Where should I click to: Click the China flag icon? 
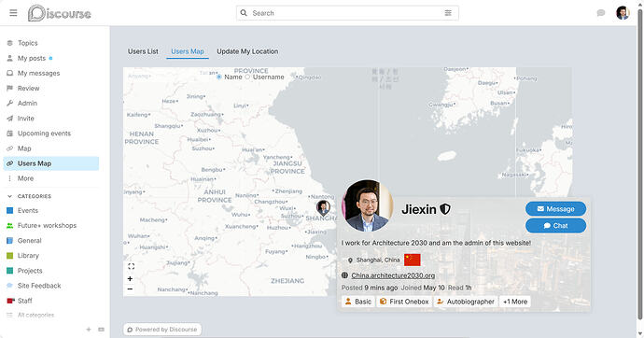coord(413,260)
